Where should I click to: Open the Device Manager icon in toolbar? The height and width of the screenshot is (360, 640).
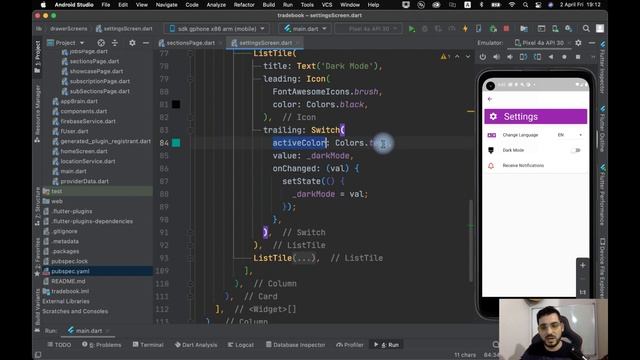(x=555, y=29)
